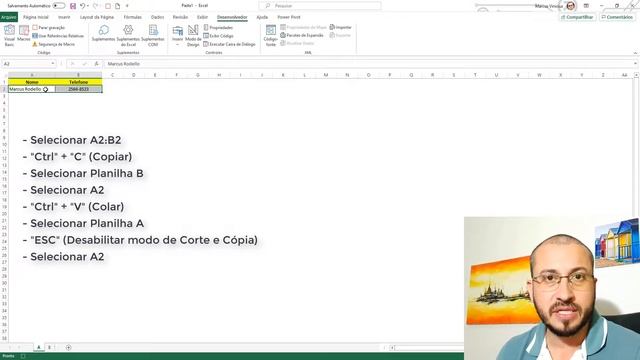Open control Propriedades
The width and height of the screenshot is (640, 360).
coord(218,28)
